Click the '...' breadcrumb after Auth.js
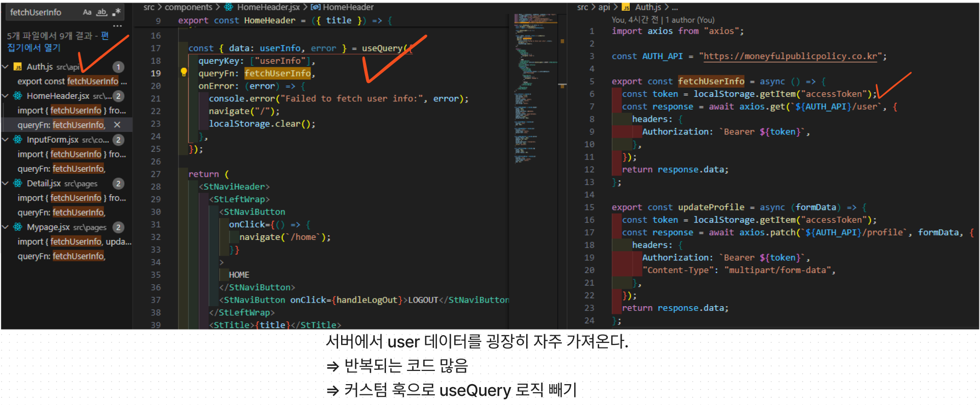 tap(675, 8)
